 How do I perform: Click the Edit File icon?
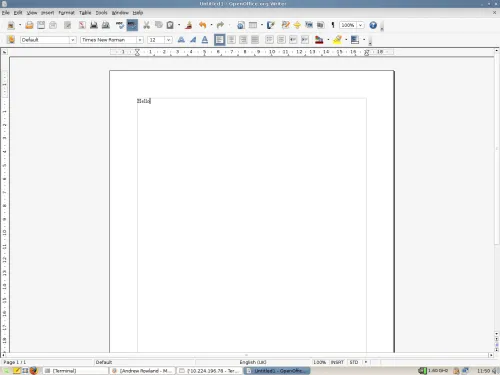pyautogui.click(x=68, y=25)
